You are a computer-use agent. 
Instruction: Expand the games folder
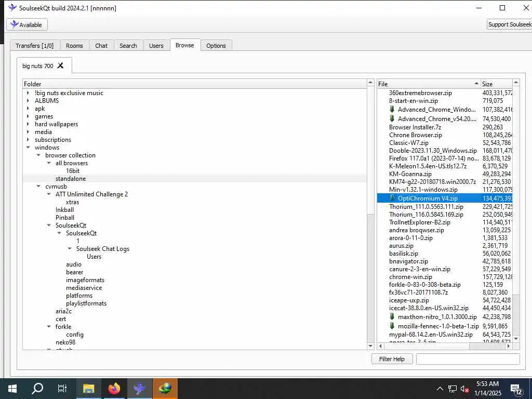tap(28, 116)
